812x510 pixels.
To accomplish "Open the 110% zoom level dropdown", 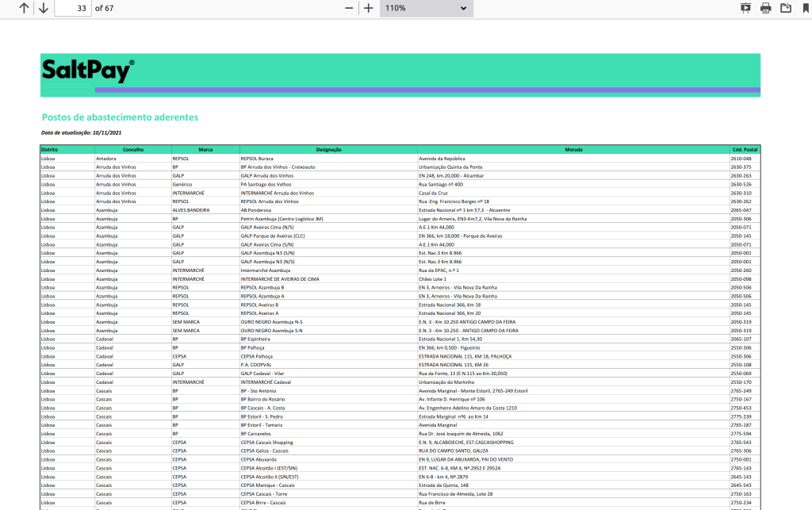I will click(x=426, y=8).
